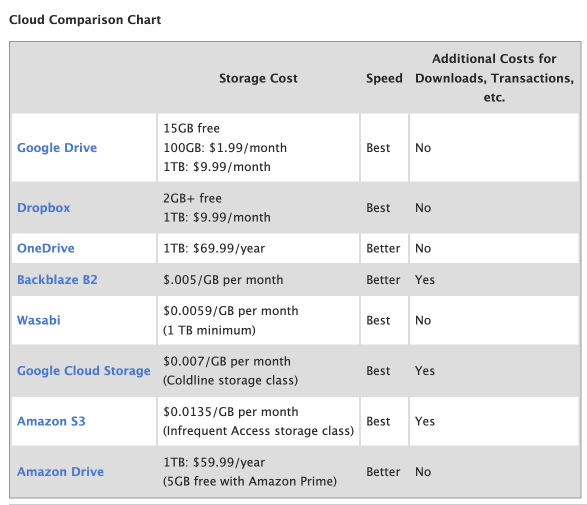The width and height of the screenshot is (587, 505).
Task: Click 'Best' speed in Google Cloud Storage row
Action: click(378, 371)
